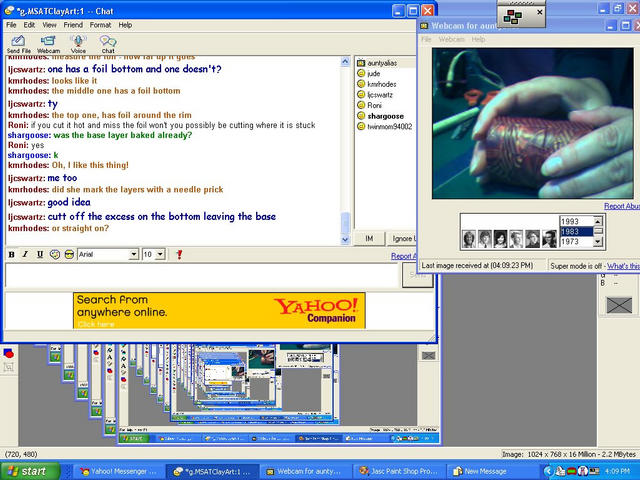This screenshot has height=480, width=640.
Task: Click the Send File toolbar icon
Action: point(18,44)
